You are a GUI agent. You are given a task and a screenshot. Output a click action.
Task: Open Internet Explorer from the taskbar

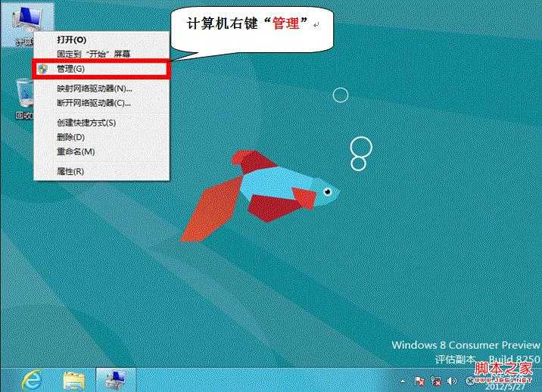(x=32, y=380)
